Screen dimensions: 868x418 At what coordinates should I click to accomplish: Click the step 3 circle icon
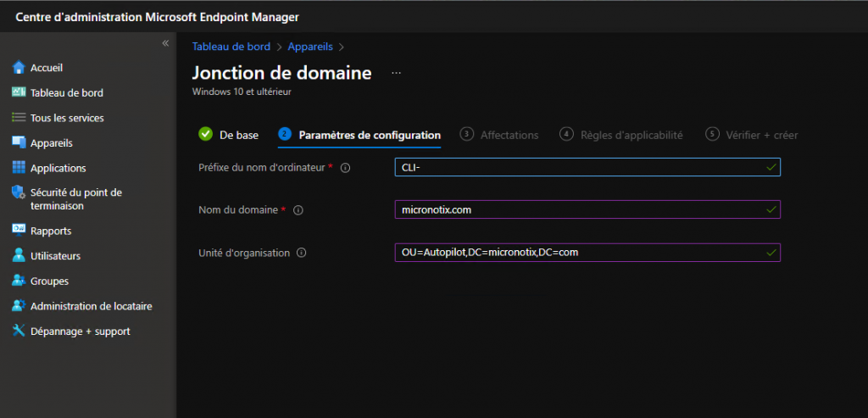pyautogui.click(x=467, y=134)
